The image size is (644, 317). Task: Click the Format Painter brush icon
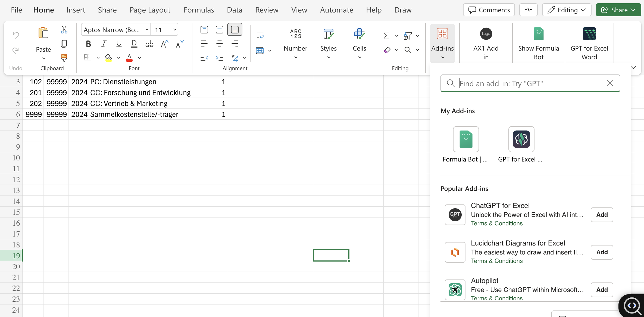(x=64, y=57)
